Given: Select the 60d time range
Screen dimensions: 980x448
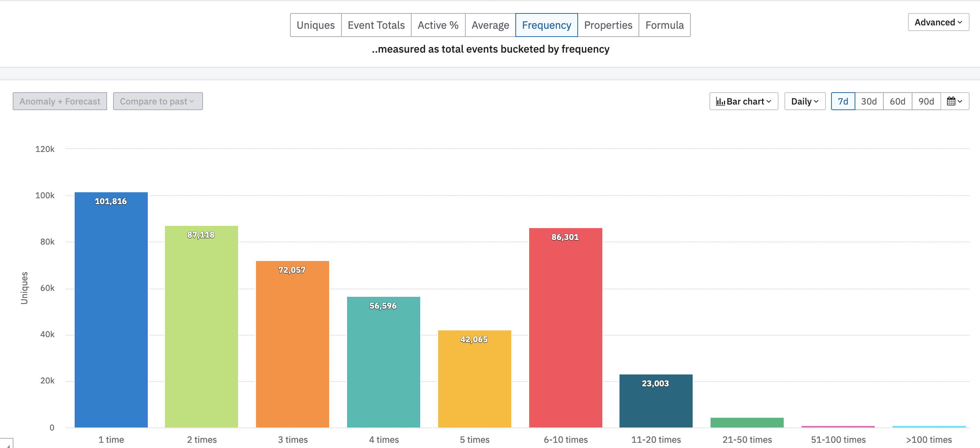Looking at the screenshot, I should coord(897,101).
